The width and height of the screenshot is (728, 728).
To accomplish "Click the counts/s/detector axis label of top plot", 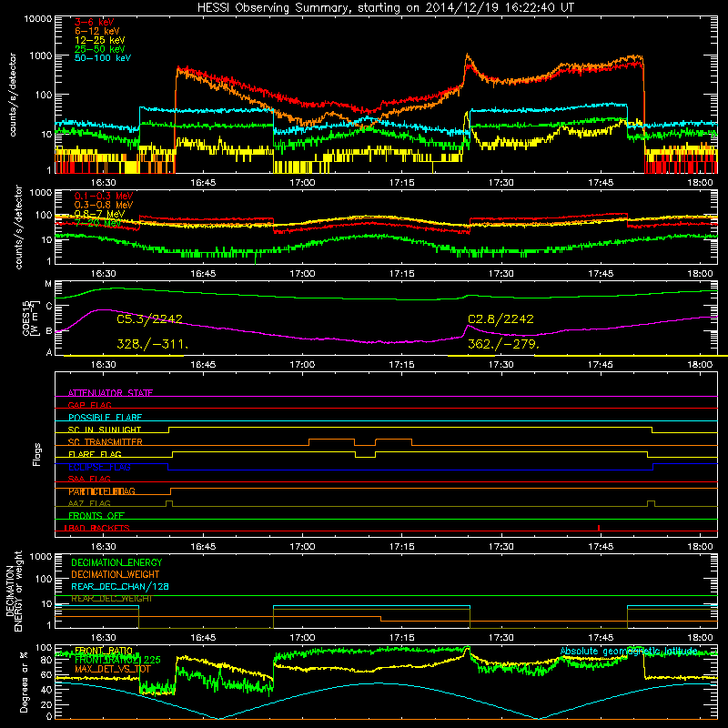I will tap(13, 95).
